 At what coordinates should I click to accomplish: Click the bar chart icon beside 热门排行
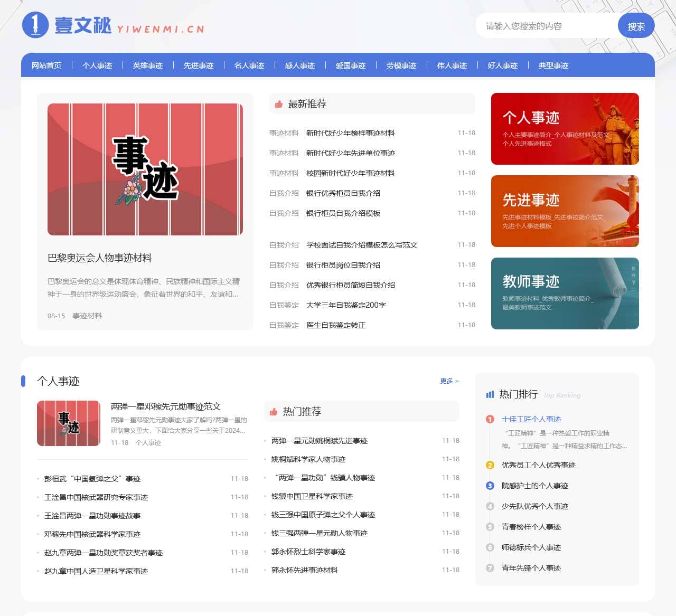tap(490, 394)
